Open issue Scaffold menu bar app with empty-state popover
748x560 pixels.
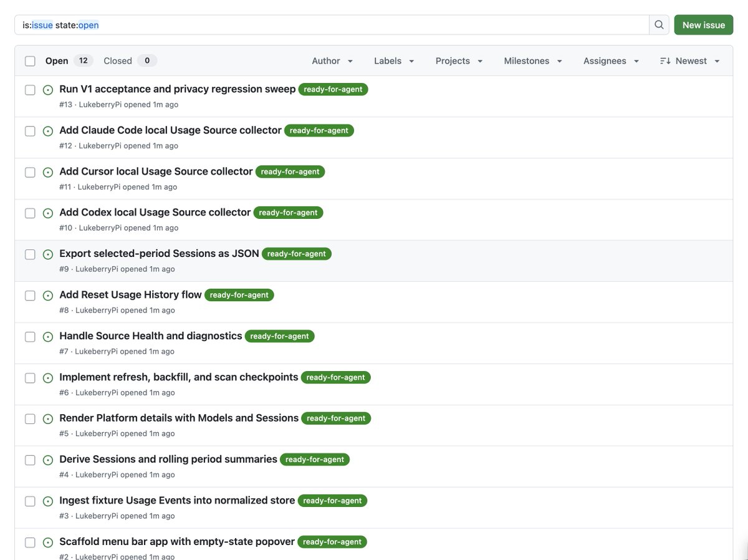point(177,542)
